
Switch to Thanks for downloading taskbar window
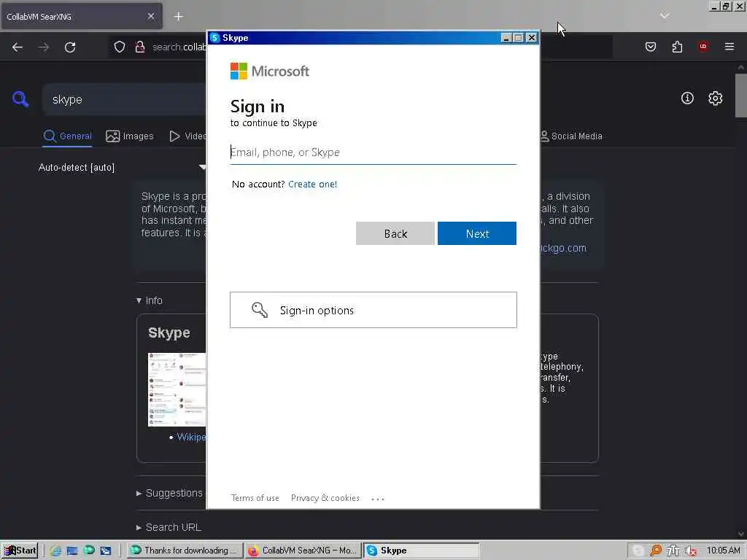tap(184, 551)
